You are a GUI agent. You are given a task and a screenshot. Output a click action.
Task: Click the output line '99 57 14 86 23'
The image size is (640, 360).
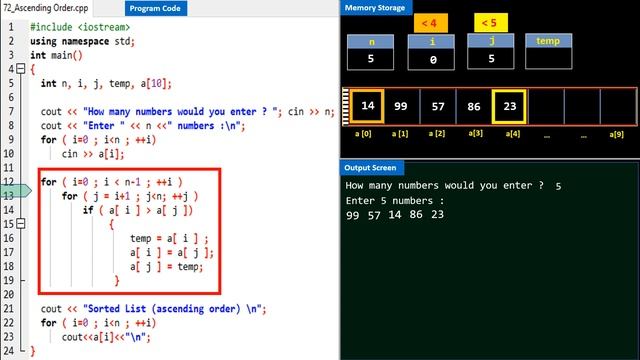coord(395,215)
